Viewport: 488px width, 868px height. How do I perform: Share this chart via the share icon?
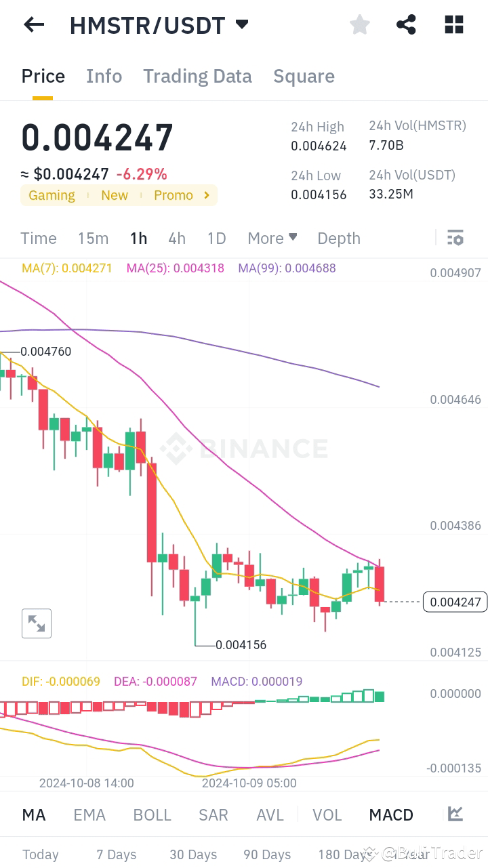406,24
